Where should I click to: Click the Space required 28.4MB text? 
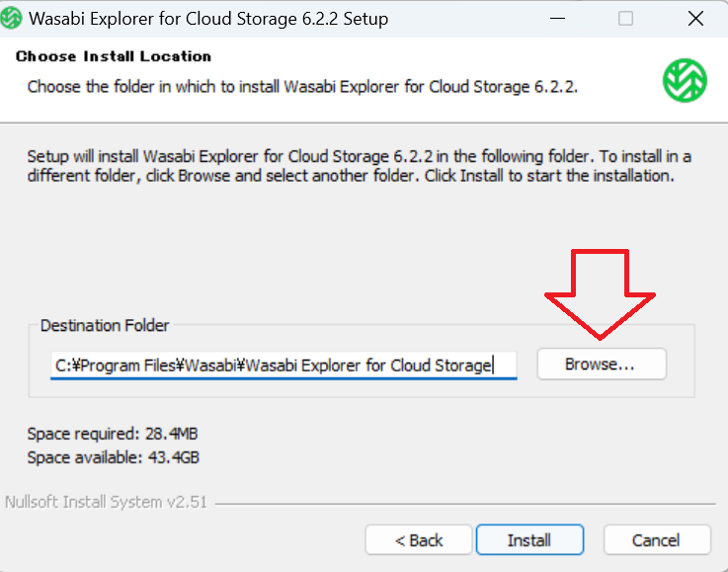[113, 434]
